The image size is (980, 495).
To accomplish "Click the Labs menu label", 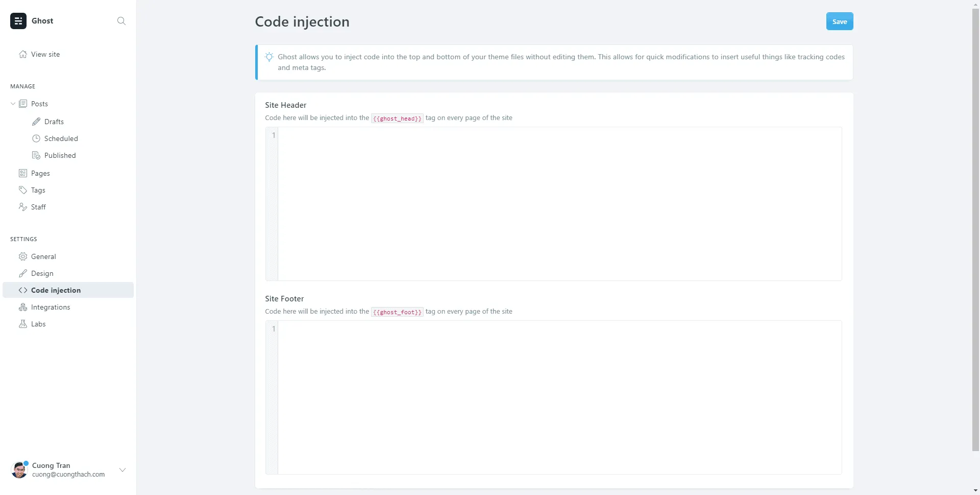I will point(38,324).
